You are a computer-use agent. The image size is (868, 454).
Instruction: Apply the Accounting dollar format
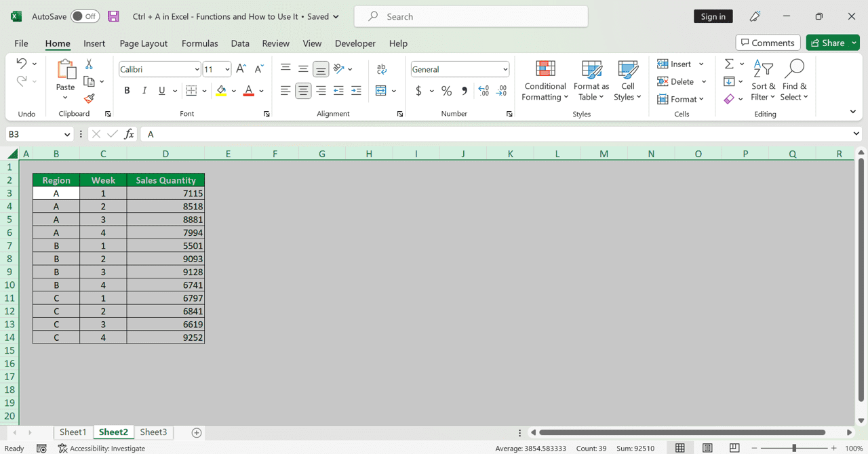click(419, 91)
